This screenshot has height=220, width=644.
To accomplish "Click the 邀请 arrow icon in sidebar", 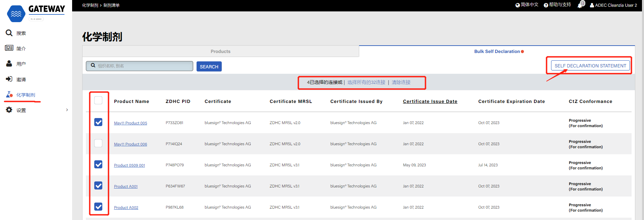I will click(x=9, y=79).
